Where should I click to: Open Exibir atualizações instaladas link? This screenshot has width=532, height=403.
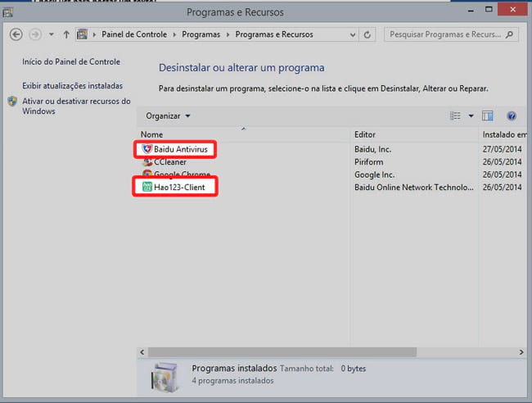pos(72,85)
